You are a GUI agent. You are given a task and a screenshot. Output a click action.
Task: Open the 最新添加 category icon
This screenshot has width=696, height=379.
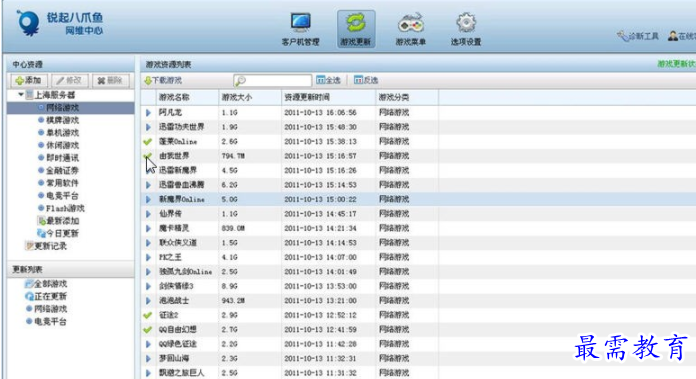coord(41,221)
